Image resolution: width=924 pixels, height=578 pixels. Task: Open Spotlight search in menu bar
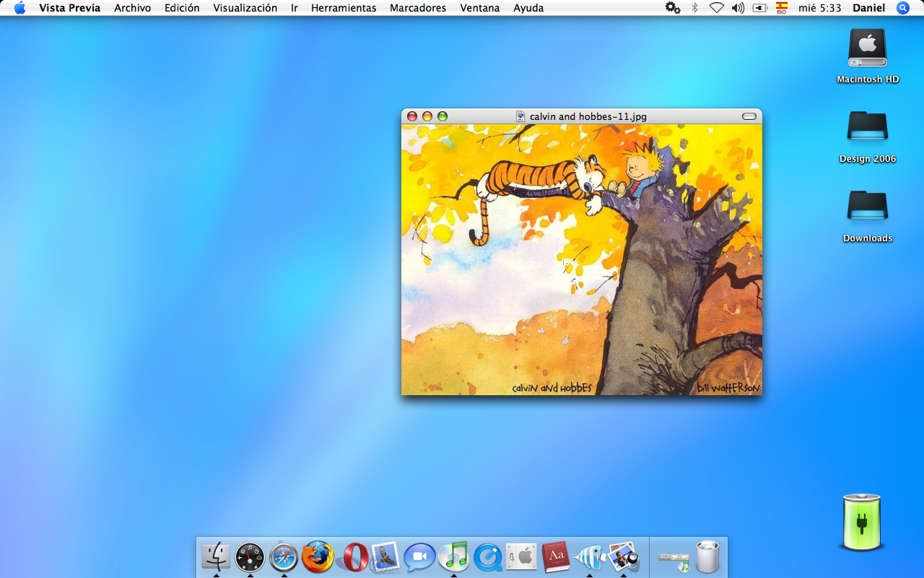(903, 8)
